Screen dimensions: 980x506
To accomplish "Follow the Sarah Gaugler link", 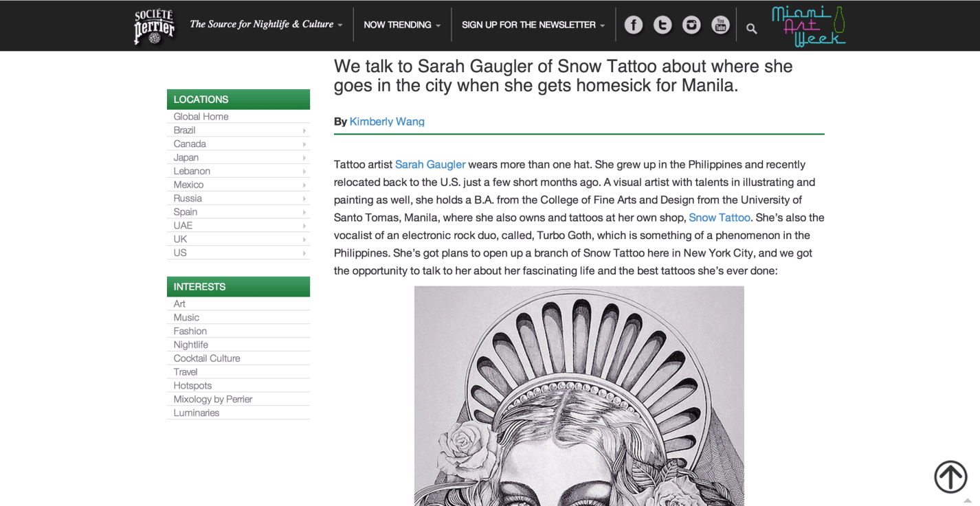I will pyautogui.click(x=430, y=165).
